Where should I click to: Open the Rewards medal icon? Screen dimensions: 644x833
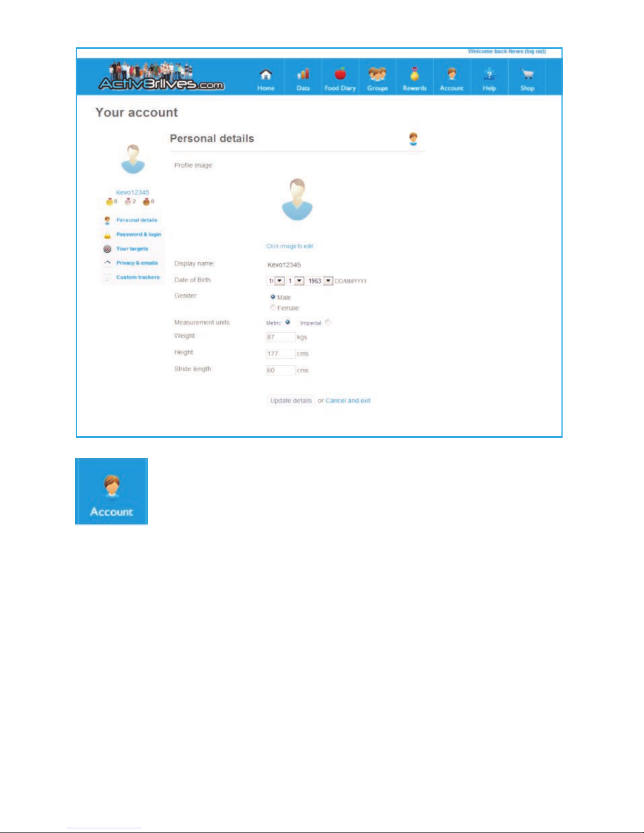(415, 74)
